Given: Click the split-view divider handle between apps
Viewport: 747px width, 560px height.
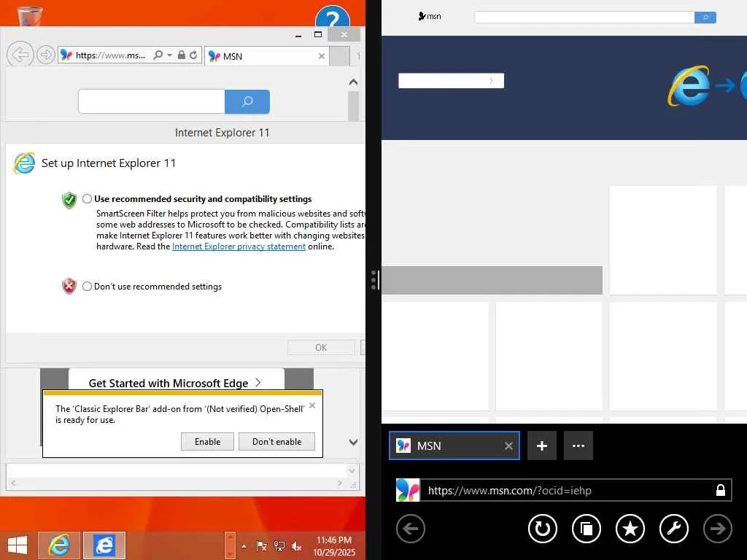Looking at the screenshot, I should tap(374, 280).
